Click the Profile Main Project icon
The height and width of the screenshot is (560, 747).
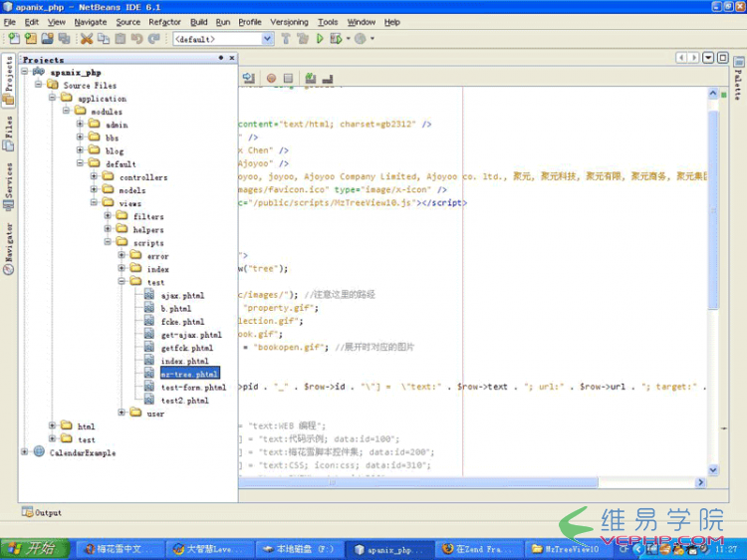click(x=361, y=39)
